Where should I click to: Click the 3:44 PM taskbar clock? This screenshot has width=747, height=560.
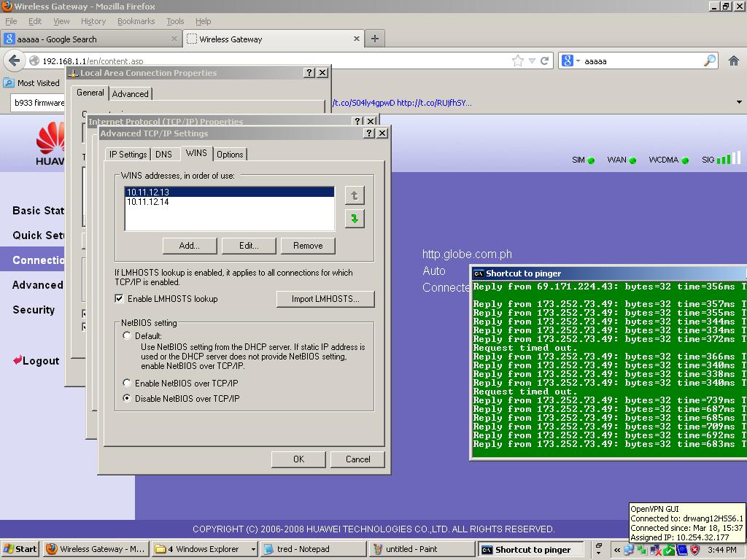coord(721,550)
